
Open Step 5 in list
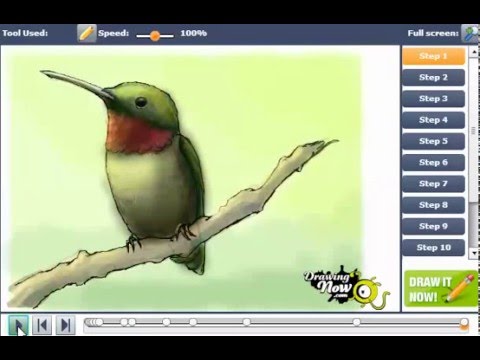click(433, 141)
